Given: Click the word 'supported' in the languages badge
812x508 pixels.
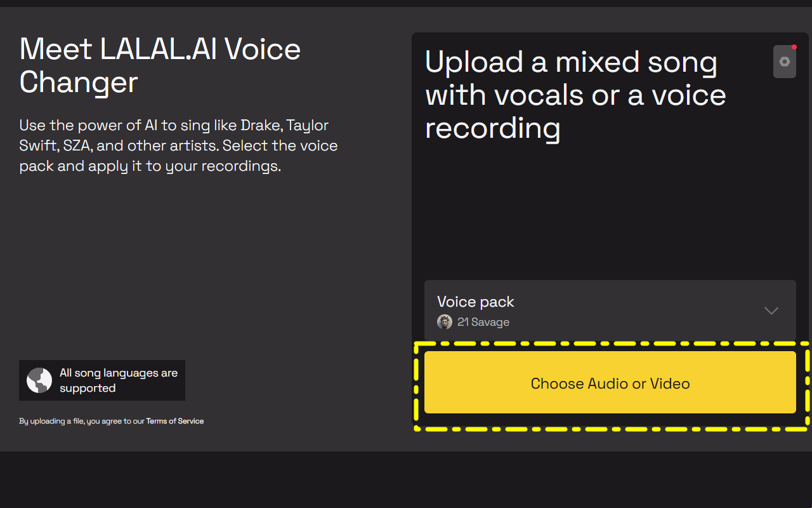Looking at the screenshot, I should coord(88,388).
